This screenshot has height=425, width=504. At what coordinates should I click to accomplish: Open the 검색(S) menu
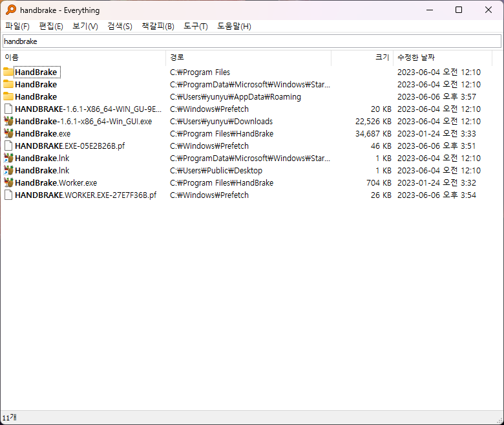tap(120, 27)
